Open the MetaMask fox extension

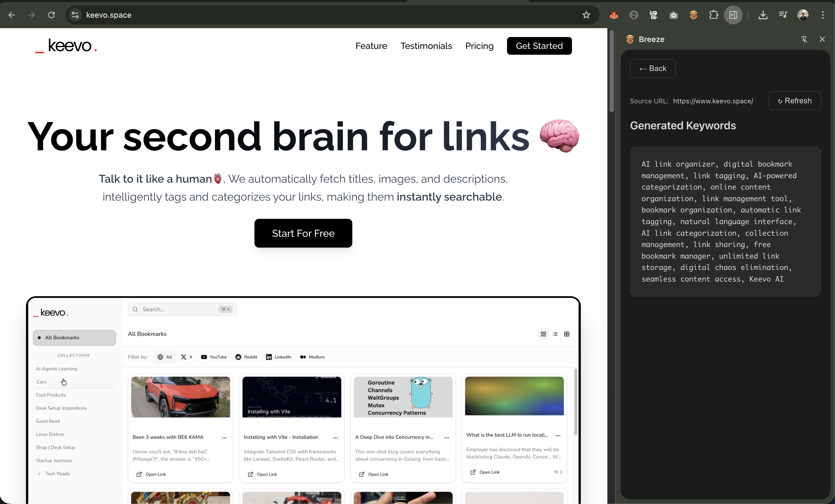(x=614, y=15)
